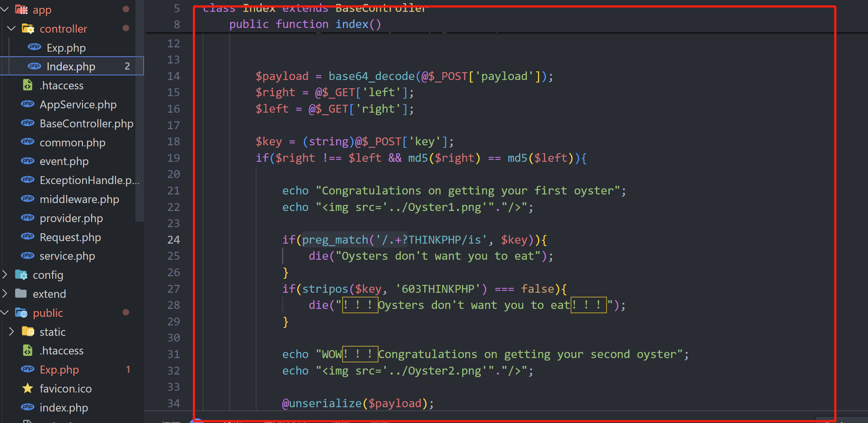The height and width of the screenshot is (423, 868).
Task: Click the app folder icon
Action: [21, 9]
